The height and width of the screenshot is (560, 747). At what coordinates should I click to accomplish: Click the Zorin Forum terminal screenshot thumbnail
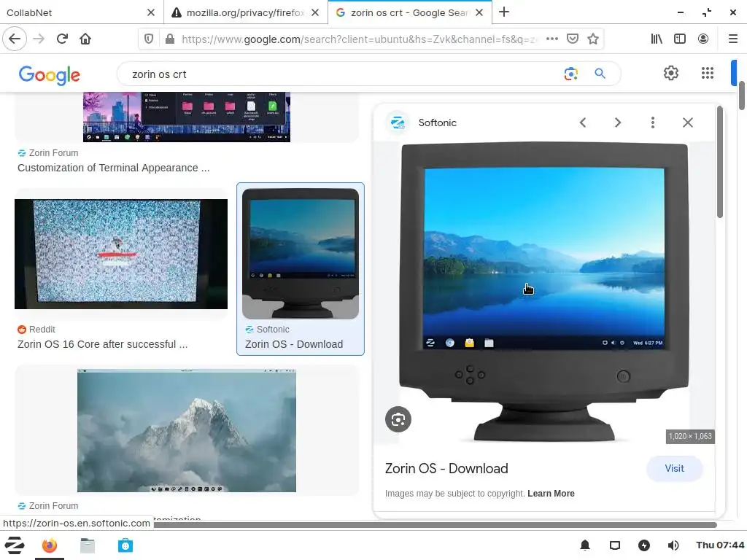[x=186, y=117]
